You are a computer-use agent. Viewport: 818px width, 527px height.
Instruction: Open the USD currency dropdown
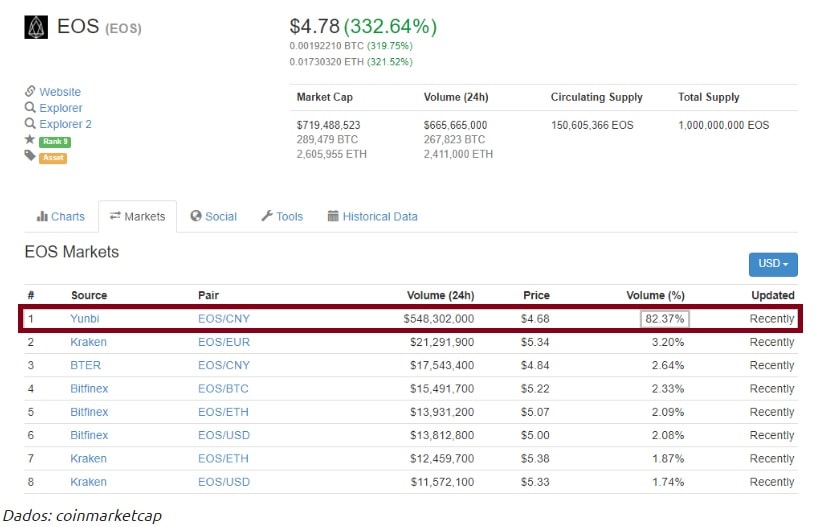point(772,264)
